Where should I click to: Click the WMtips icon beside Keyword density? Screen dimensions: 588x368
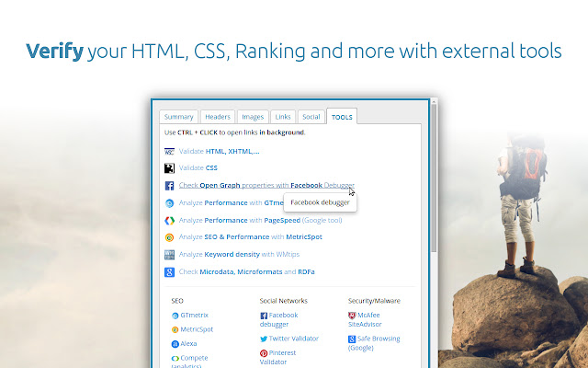point(169,255)
